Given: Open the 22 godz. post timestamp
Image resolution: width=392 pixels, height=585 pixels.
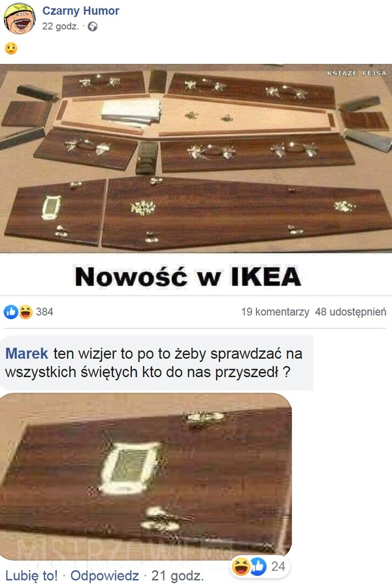Looking at the screenshot, I should click(60, 26).
